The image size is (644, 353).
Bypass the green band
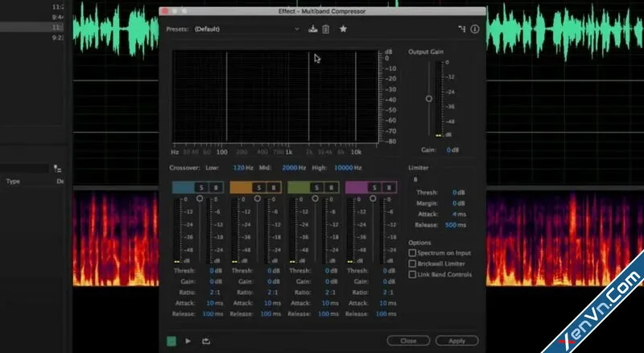[331, 188]
